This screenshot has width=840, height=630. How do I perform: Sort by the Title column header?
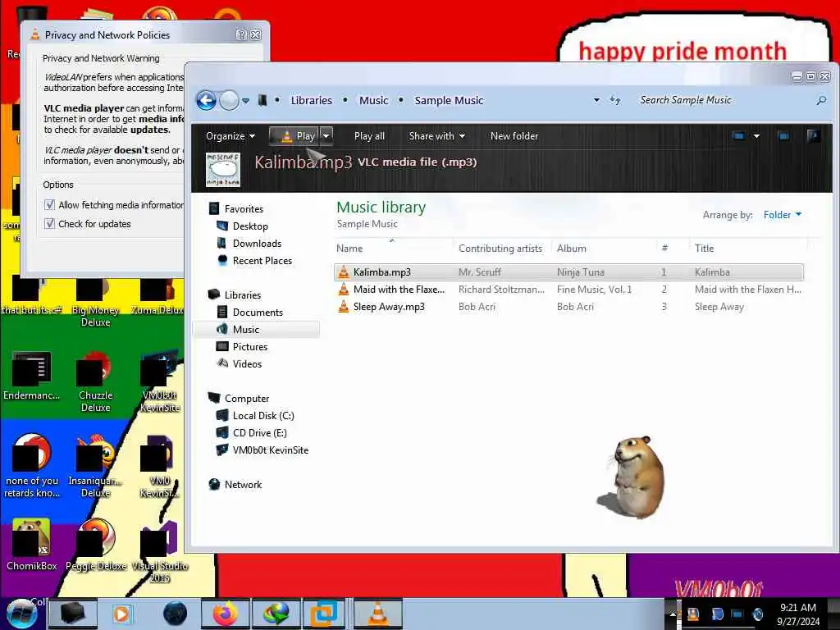tap(748, 248)
